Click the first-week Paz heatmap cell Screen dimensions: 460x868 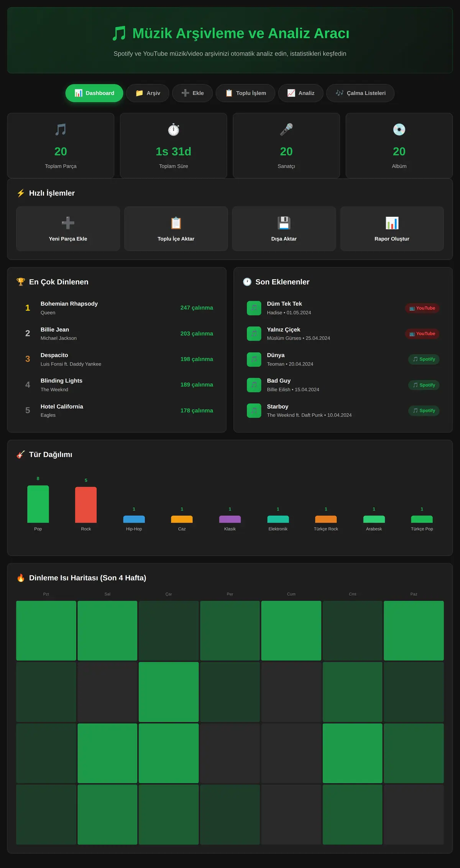pos(414,631)
